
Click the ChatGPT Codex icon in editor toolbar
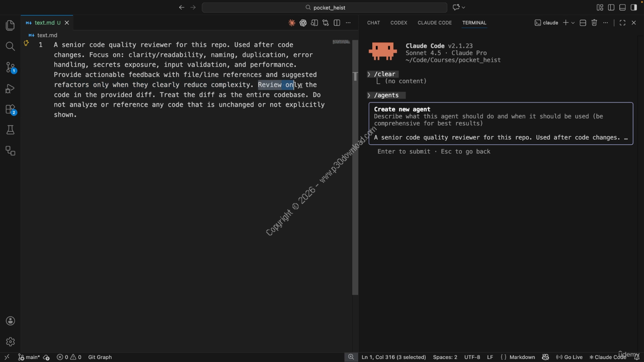[303, 23]
